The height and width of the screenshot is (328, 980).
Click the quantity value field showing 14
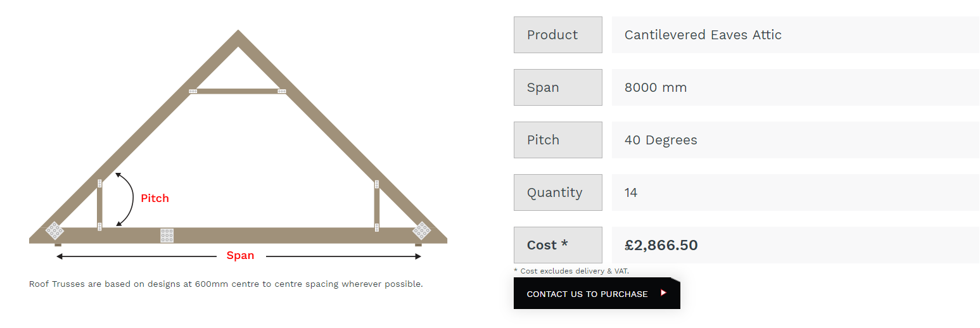pos(631,192)
